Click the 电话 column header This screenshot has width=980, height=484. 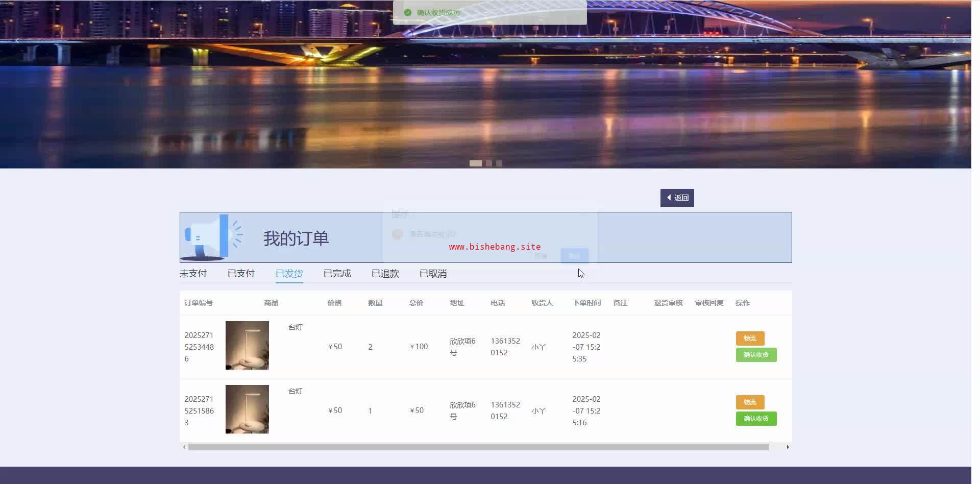click(498, 303)
